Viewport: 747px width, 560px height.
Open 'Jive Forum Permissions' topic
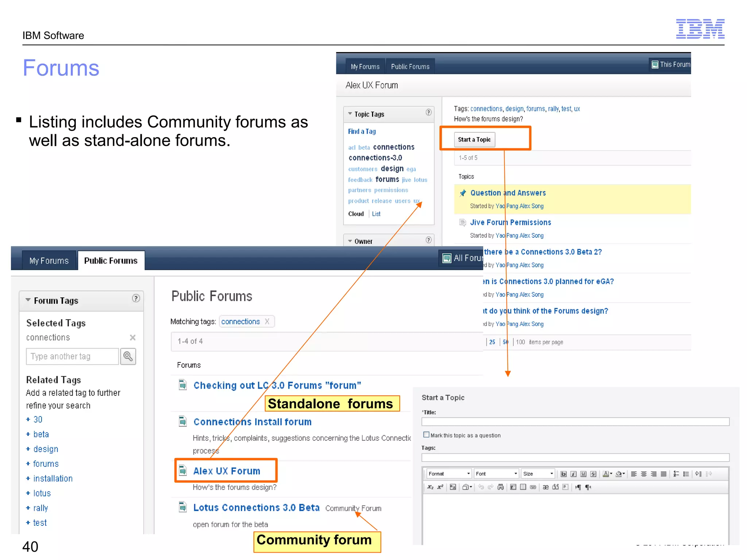(x=511, y=222)
